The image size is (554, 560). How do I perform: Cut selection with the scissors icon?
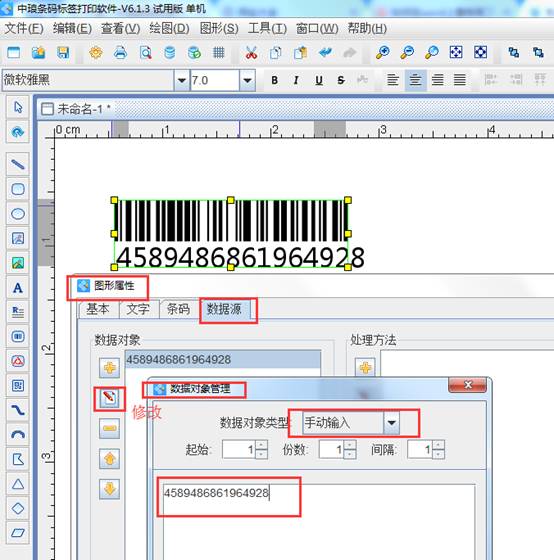[x=251, y=53]
